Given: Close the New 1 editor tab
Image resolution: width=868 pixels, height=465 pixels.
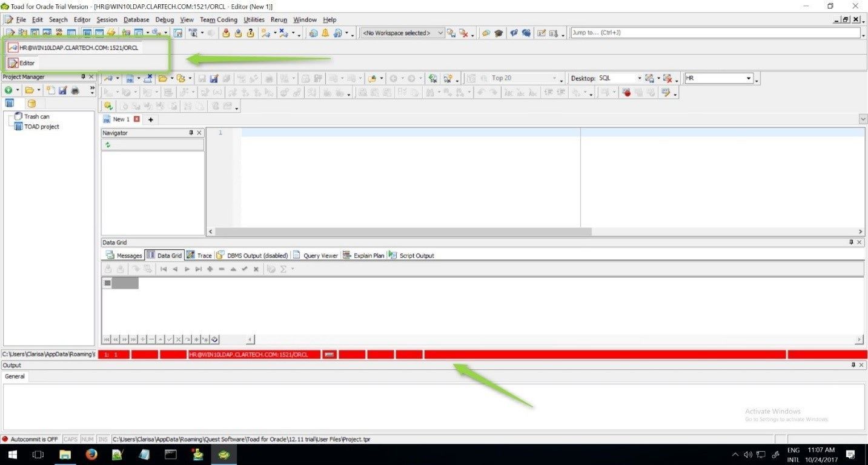Looking at the screenshot, I should pos(137,119).
